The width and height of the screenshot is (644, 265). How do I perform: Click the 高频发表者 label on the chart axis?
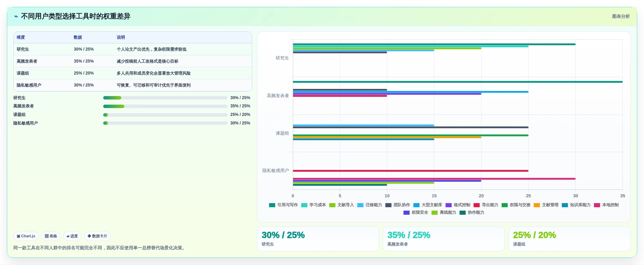[x=278, y=96]
